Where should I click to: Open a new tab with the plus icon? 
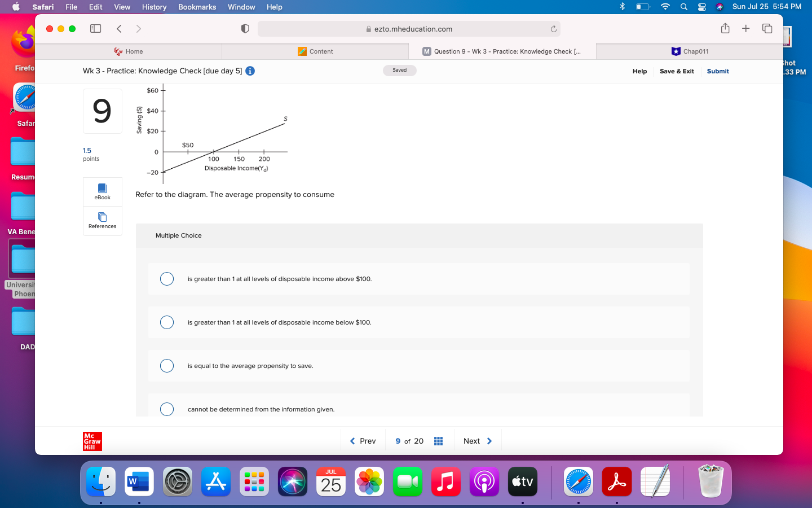745,28
